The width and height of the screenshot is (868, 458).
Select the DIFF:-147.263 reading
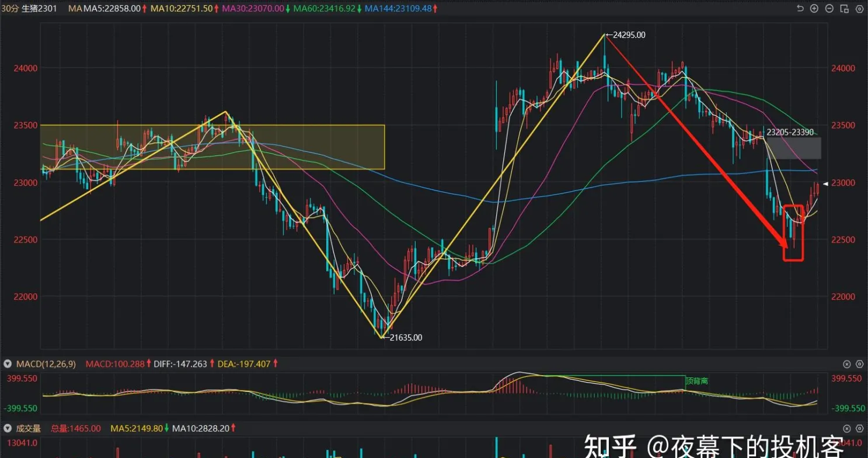point(180,364)
